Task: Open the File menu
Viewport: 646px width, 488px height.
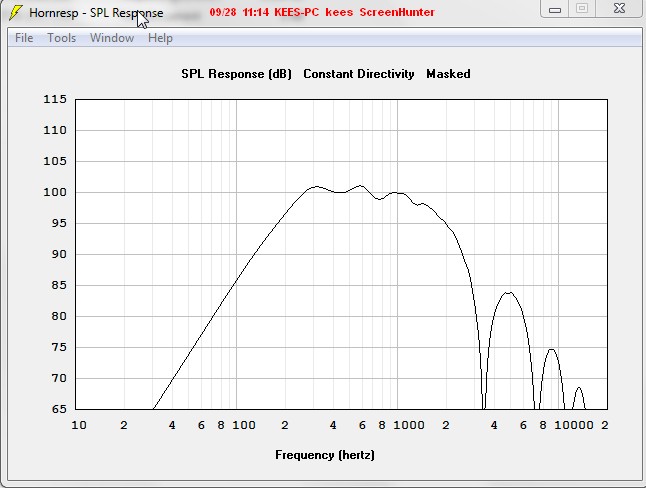Action: tap(24, 38)
